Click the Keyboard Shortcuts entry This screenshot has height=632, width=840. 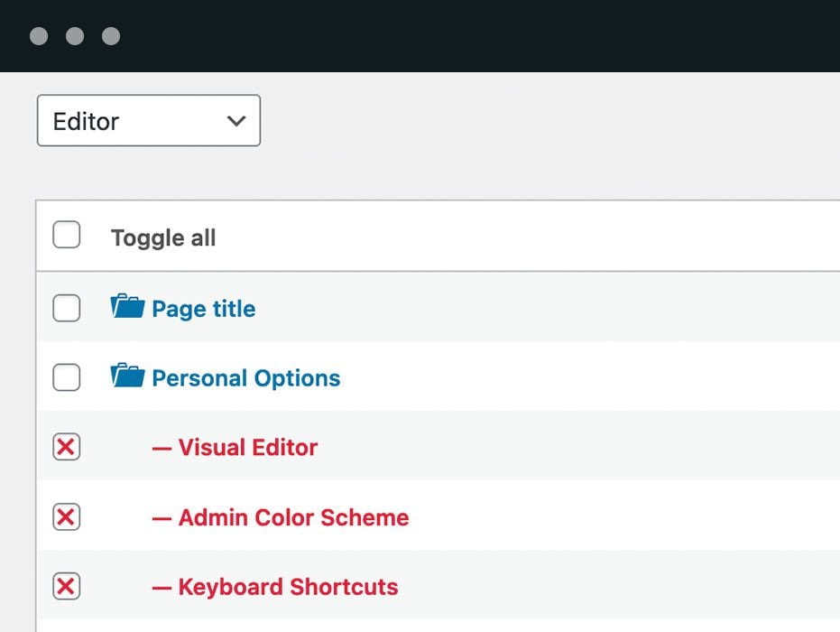click(288, 587)
